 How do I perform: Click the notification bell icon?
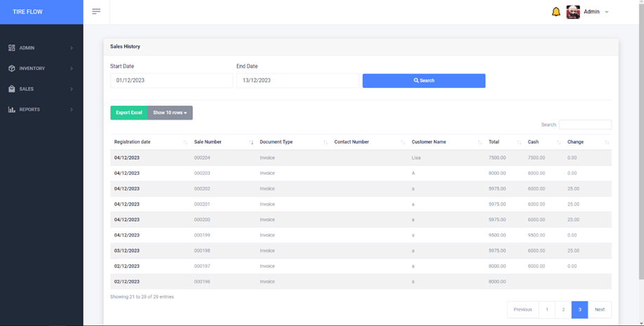point(556,12)
